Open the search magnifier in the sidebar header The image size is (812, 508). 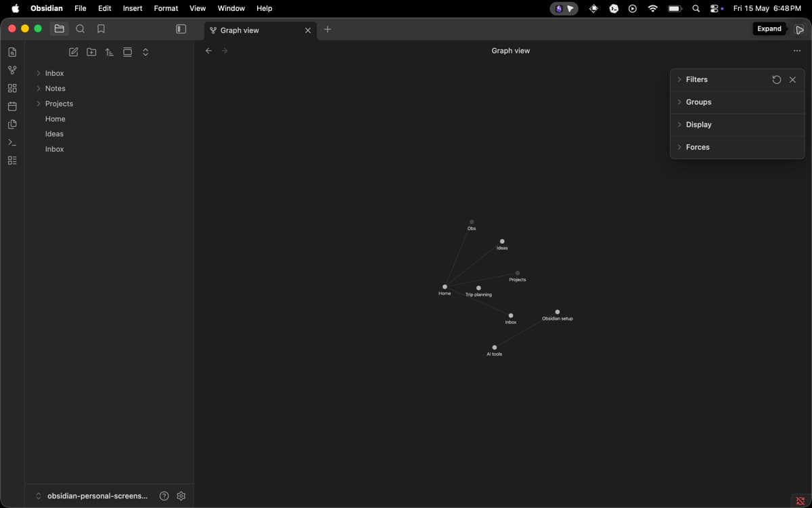coord(81,28)
